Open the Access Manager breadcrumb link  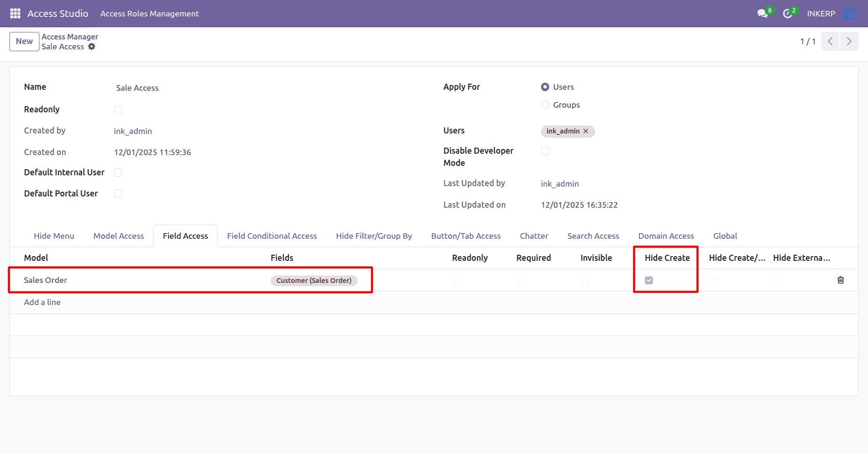pos(70,37)
